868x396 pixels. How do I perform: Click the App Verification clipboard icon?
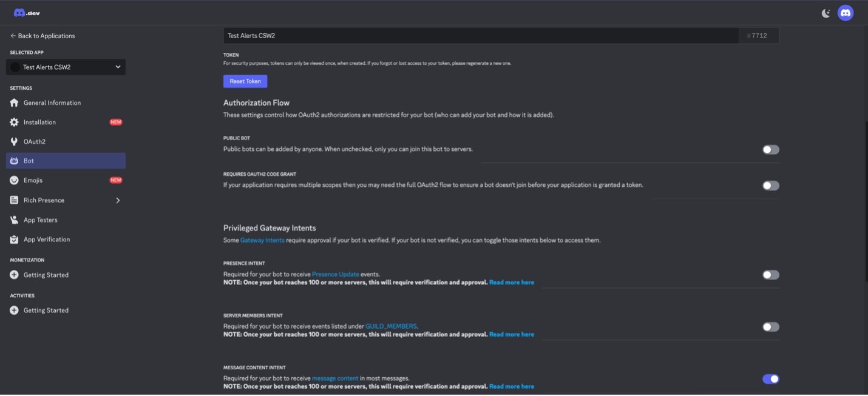click(x=14, y=240)
